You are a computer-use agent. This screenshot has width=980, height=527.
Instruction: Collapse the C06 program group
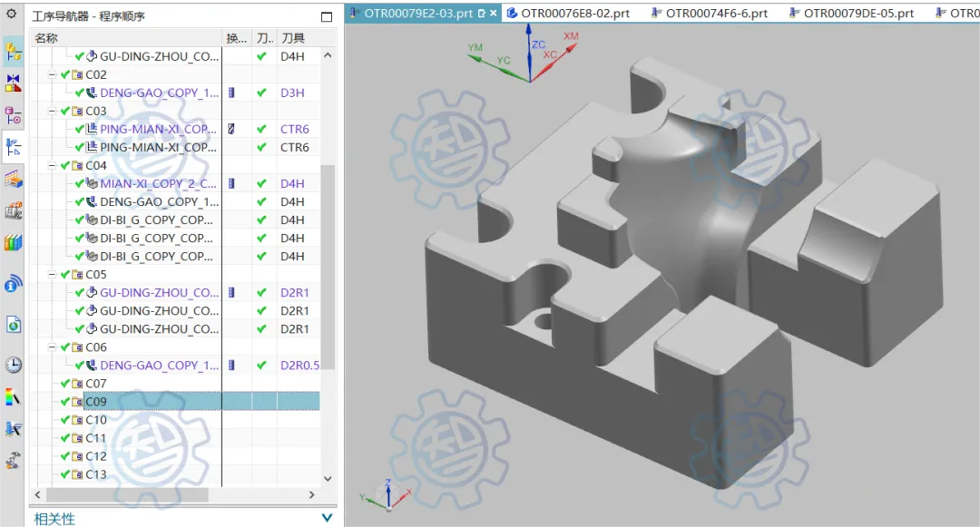53,347
